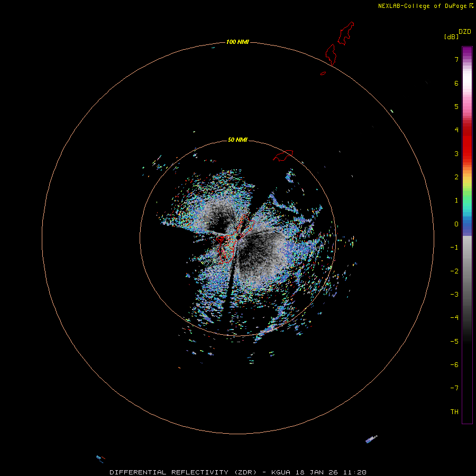The width and height of the screenshot is (476, 476).
Task: Click the colorbar value 0 label
Action: (x=456, y=224)
